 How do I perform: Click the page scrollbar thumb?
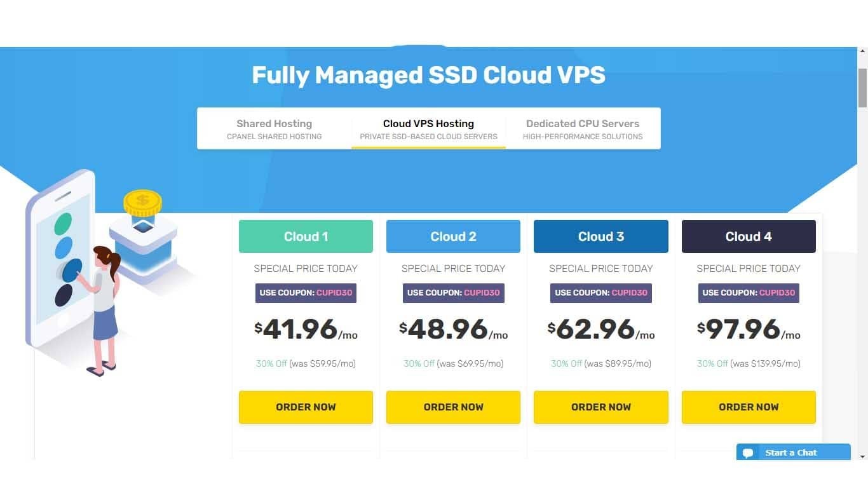[862, 88]
